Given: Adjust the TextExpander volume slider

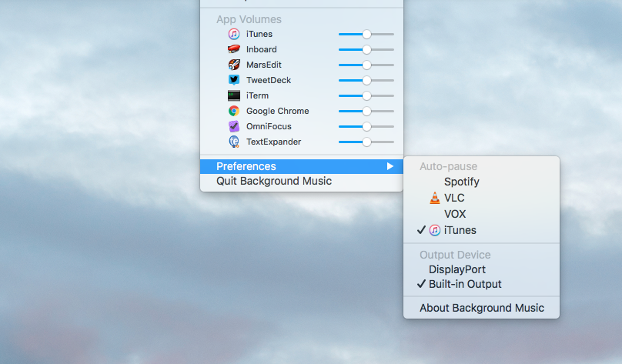Looking at the screenshot, I should 366,142.
